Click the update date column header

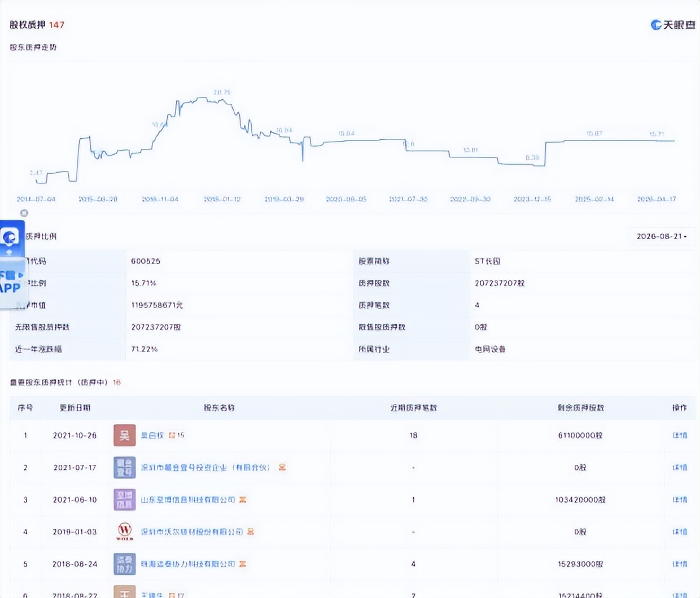click(x=75, y=408)
